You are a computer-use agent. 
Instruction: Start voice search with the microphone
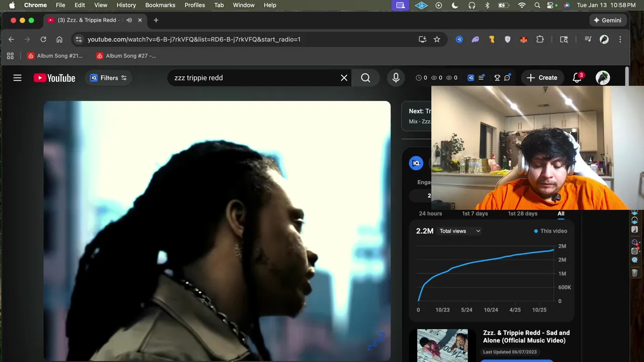click(396, 78)
